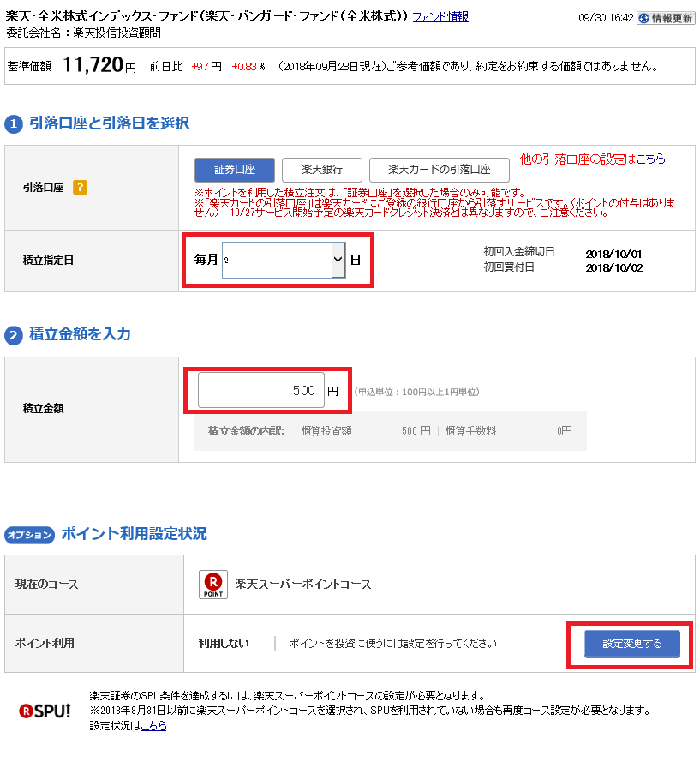Click the 利用しない status text
The height and width of the screenshot is (762, 700).
(x=224, y=644)
